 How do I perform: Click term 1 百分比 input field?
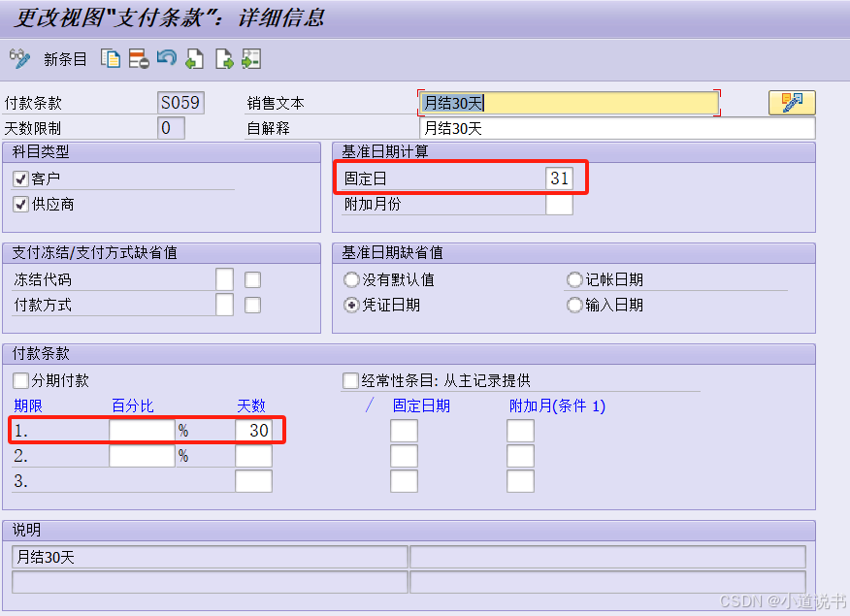point(142,431)
